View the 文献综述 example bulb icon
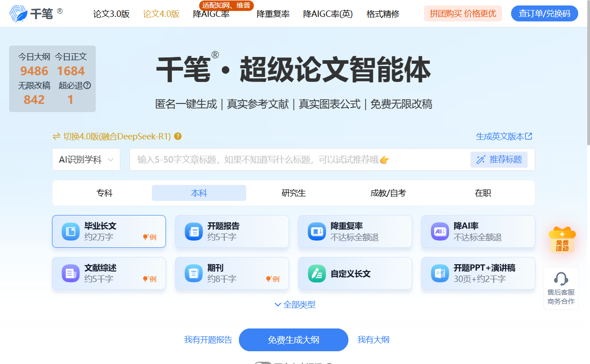Viewport: 590px width, 364px height. pos(146,279)
